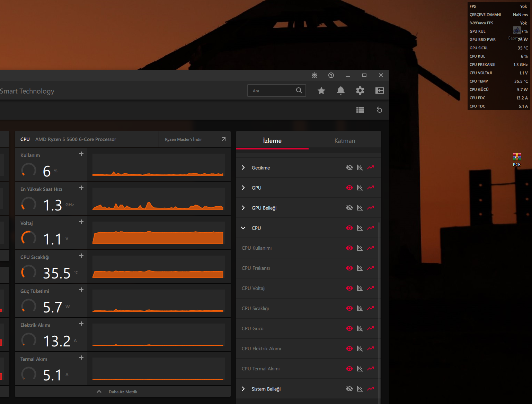
Task: Toggle graph icon for GPU row
Action: tap(371, 188)
